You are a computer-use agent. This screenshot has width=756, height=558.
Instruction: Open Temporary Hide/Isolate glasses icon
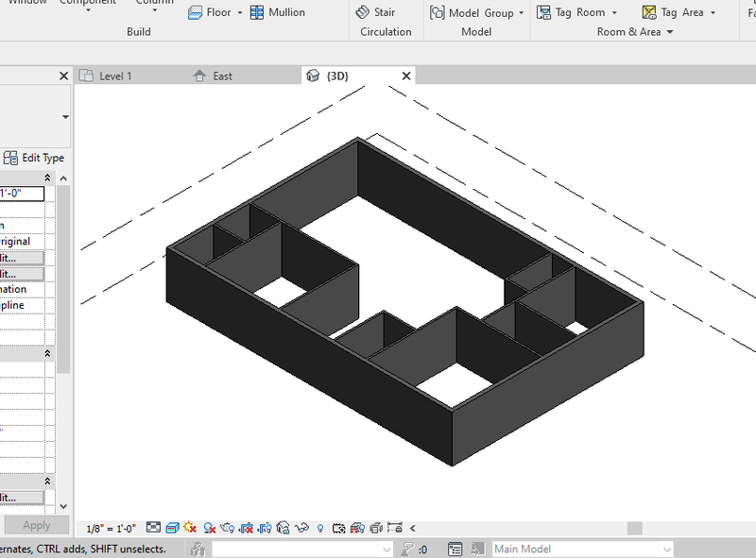click(301, 529)
